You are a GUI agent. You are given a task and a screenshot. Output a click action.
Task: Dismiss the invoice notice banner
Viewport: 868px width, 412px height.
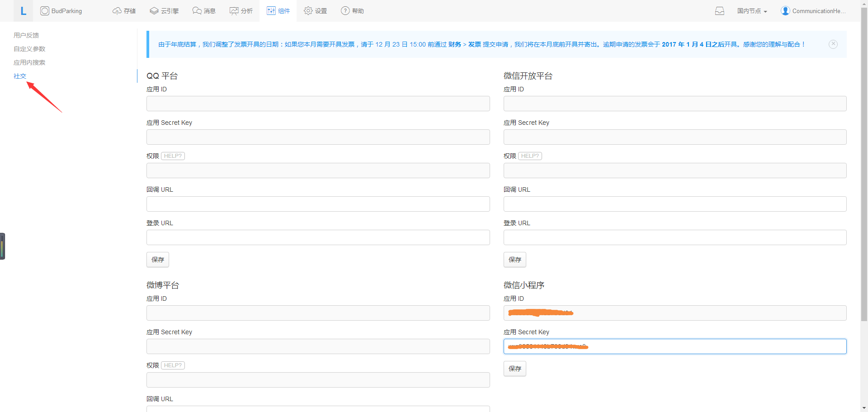coord(833,44)
